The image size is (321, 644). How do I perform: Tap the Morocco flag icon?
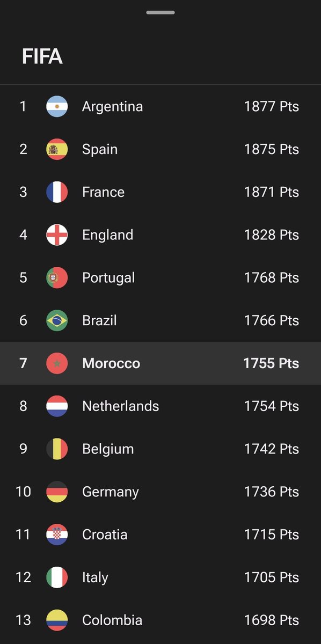57,363
